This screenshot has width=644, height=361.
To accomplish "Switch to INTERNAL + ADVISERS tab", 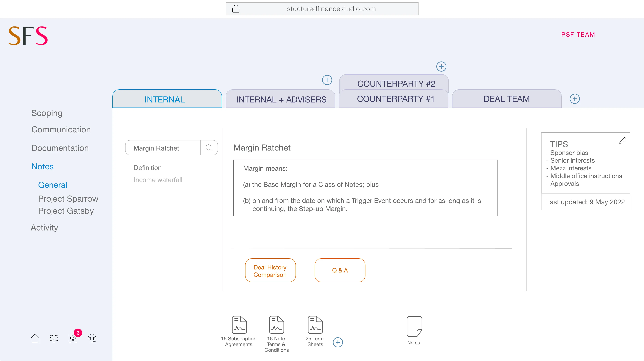I will pyautogui.click(x=280, y=99).
